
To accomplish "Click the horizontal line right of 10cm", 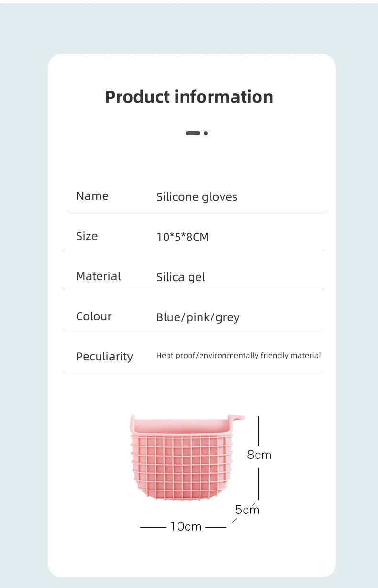I will tap(216, 527).
